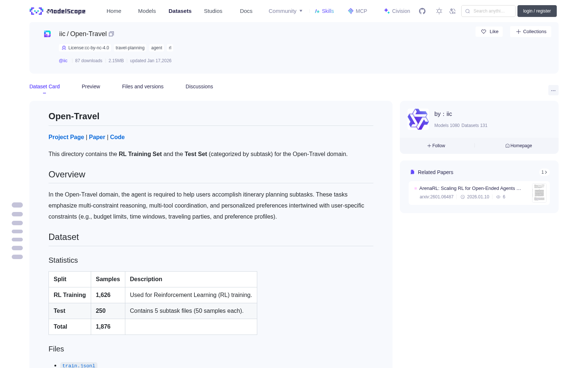Expand the Related Papers count arrow
The image size is (588, 368).
point(544,172)
